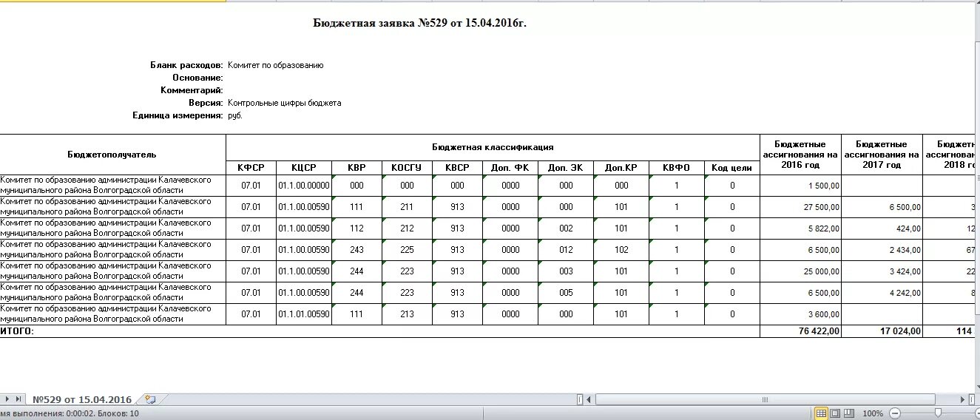The height and width of the screenshot is (420, 980).
Task: Click the 'Доп. ЭК' column header
Action: (566, 168)
